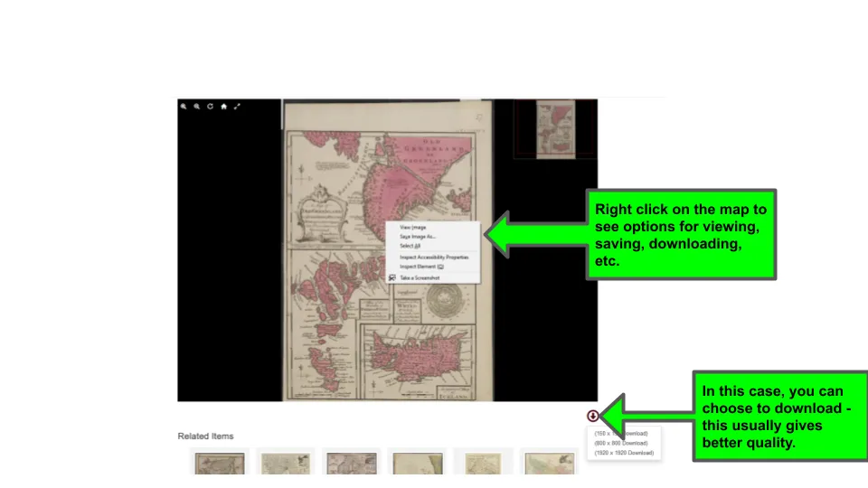
Task: Select Save Image As... in context menu
Action: 418,237
